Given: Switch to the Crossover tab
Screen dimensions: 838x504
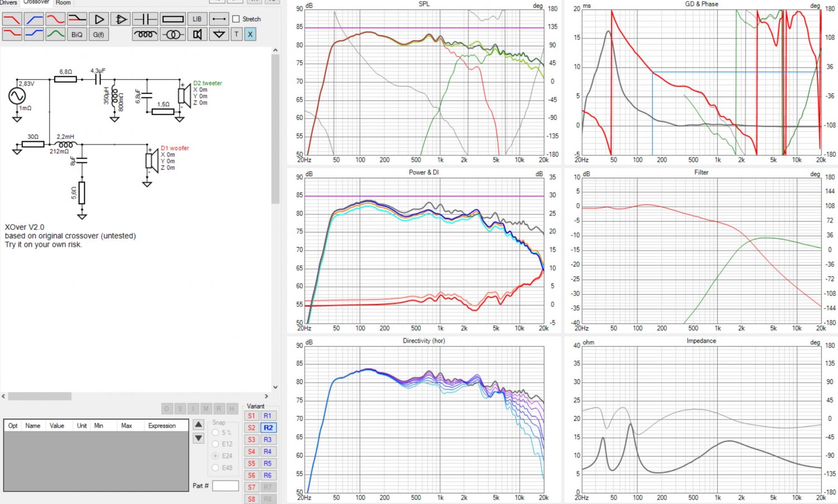Looking at the screenshot, I should coord(36,2).
